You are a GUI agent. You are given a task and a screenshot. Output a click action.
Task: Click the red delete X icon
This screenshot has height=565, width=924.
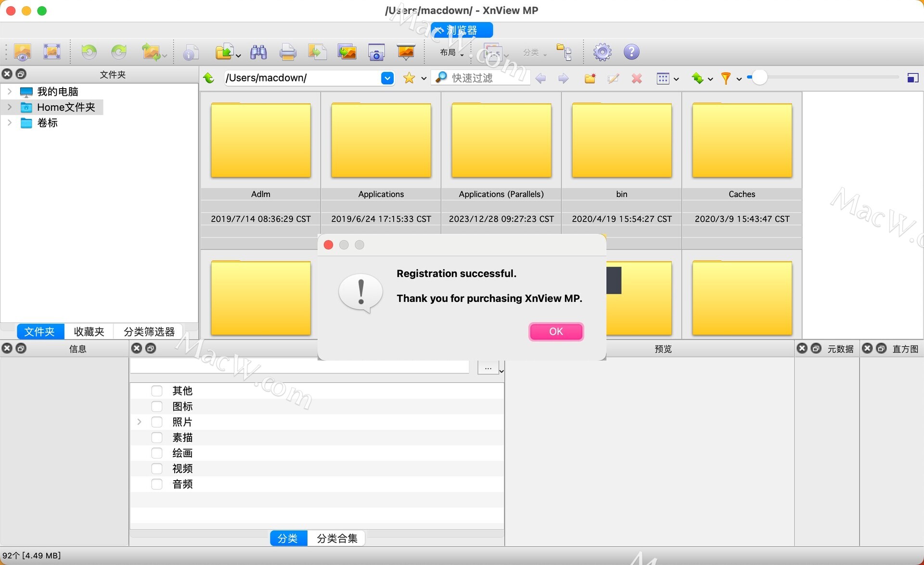(x=637, y=79)
